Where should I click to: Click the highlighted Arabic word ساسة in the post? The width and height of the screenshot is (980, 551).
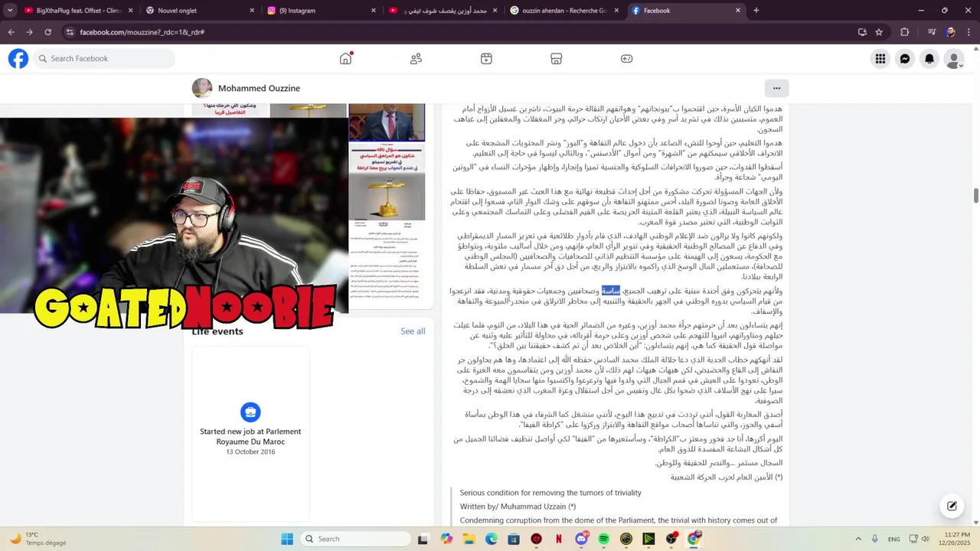click(x=611, y=291)
